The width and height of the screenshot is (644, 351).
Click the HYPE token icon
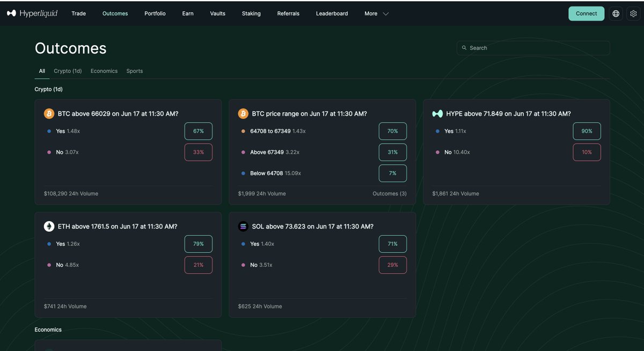tap(437, 114)
